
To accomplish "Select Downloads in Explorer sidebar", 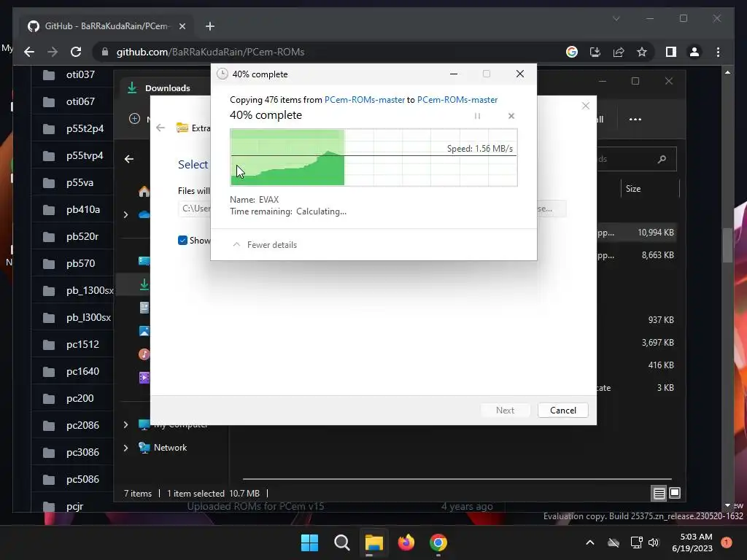I will 144,284.
